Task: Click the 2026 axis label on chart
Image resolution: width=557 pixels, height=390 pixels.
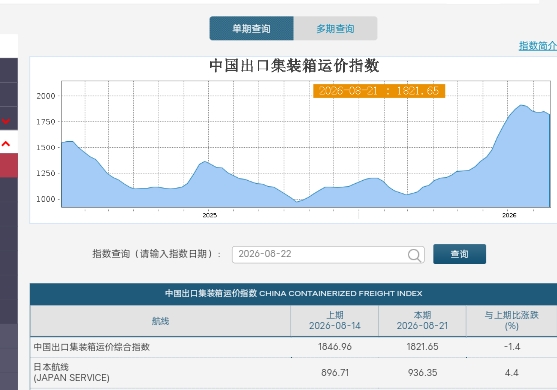Action: [x=509, y=215]
